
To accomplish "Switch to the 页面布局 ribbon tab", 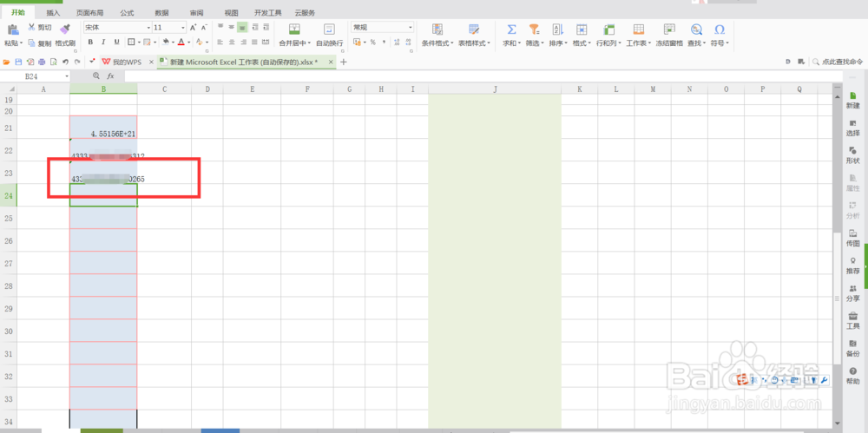I will 89,13.
